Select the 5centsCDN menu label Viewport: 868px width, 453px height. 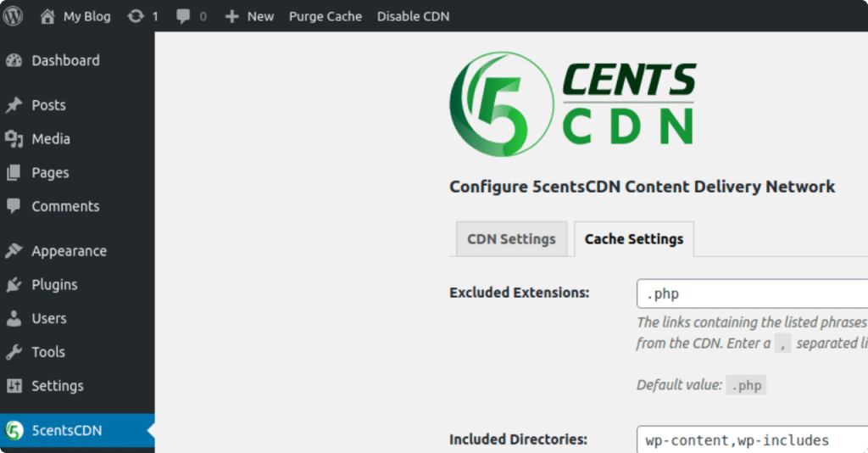[x=66, y=430]
